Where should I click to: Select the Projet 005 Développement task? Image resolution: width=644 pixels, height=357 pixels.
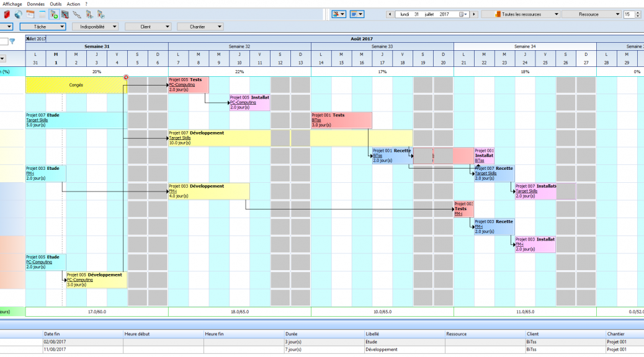97,280
